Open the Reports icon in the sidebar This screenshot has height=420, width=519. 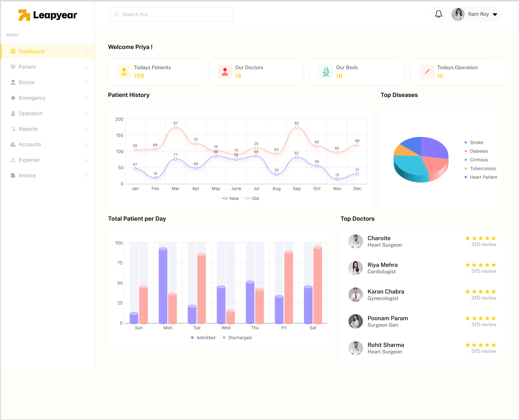coord(13,129)
